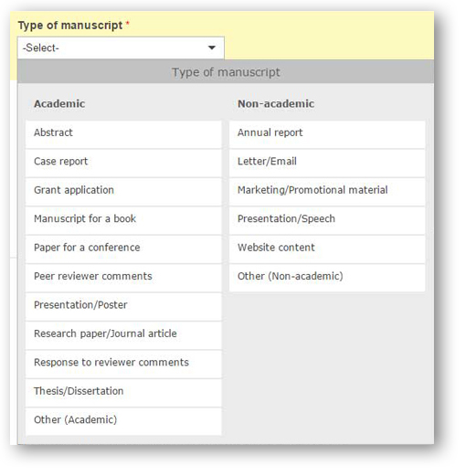
Task: Select Thesis/Dissertation option
Action: (x=123, y=393)
